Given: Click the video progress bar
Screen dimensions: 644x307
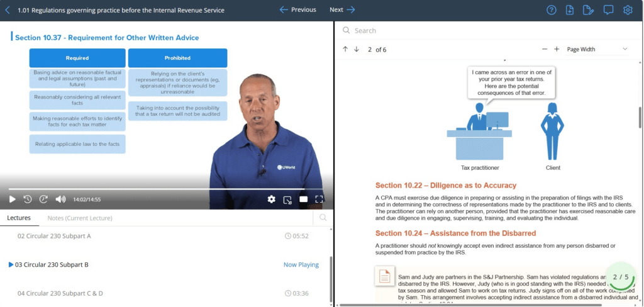Looking at the screenshot, I should [166, 189].
